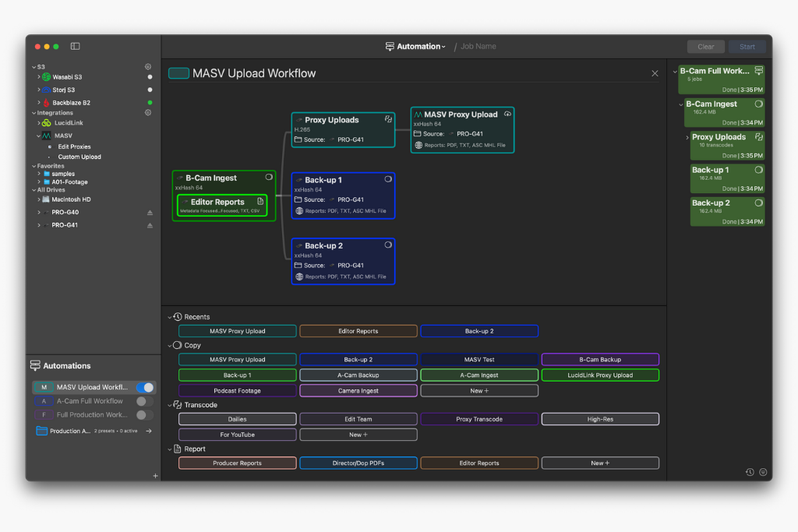The height and width of the screenshot is (532, 798).
Task: Click the workflow color swatch beside title
Action: (178, 73)
